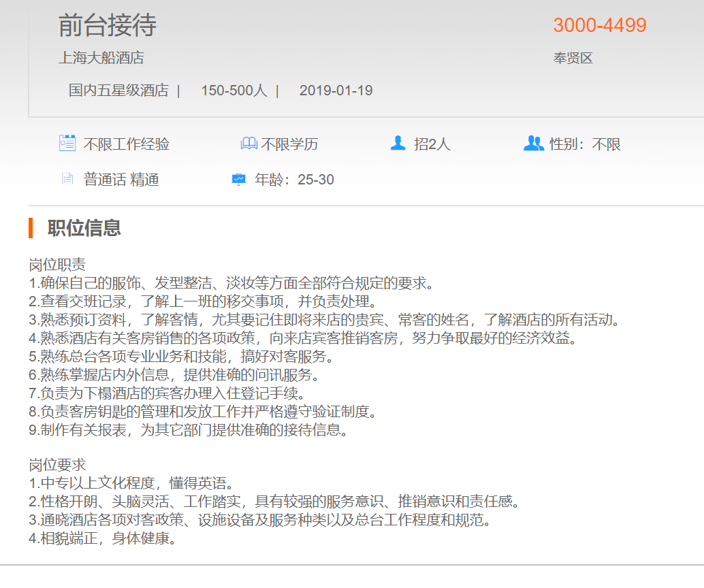Click the salary range 3000-4499
This screenshot has height=588, width=704.
(x=599, y=25)
